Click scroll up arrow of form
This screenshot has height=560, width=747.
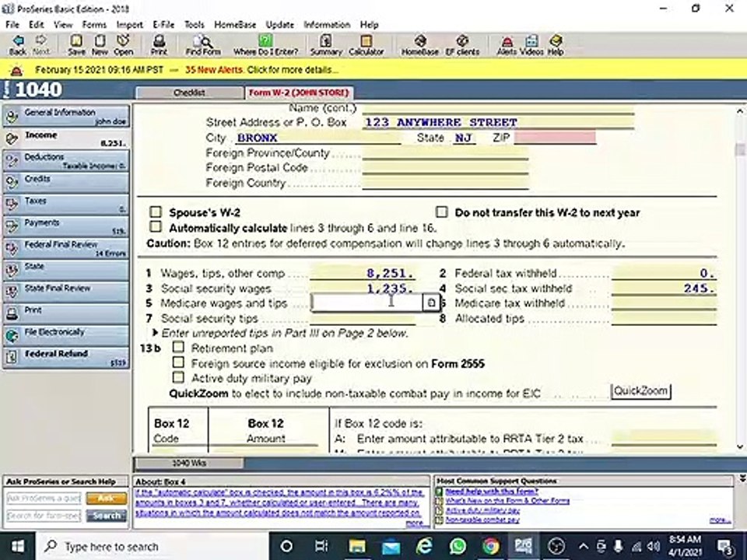(740, 111)
